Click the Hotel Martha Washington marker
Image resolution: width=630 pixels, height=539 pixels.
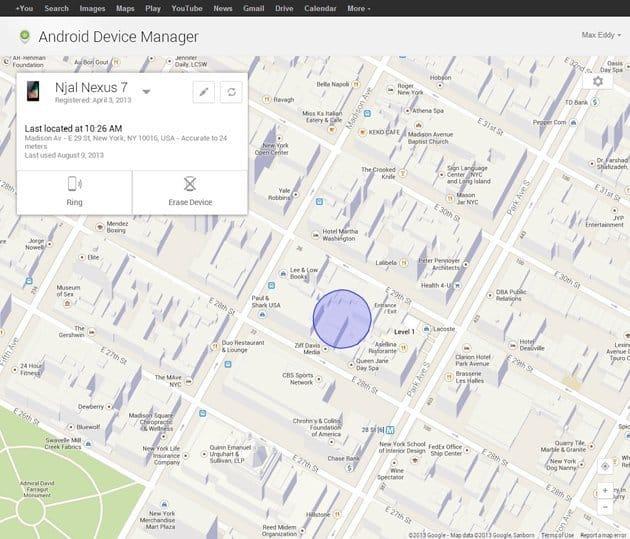coord(316,235)
